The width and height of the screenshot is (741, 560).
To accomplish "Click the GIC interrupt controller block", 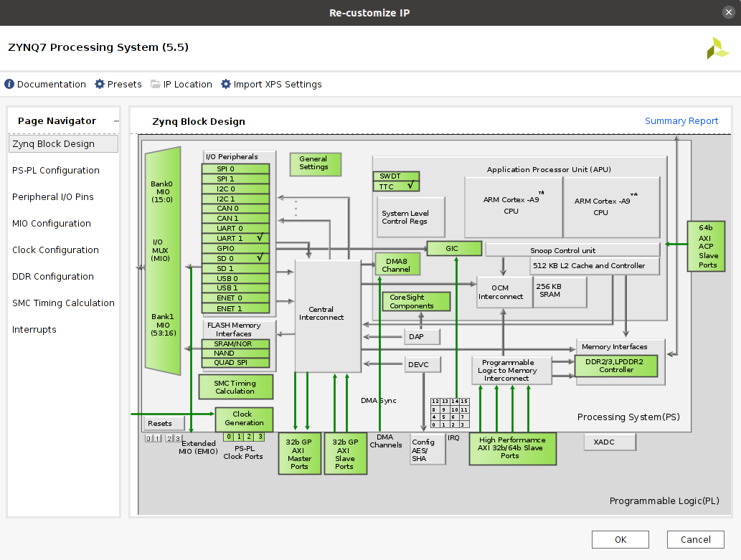I will (453, 248).
